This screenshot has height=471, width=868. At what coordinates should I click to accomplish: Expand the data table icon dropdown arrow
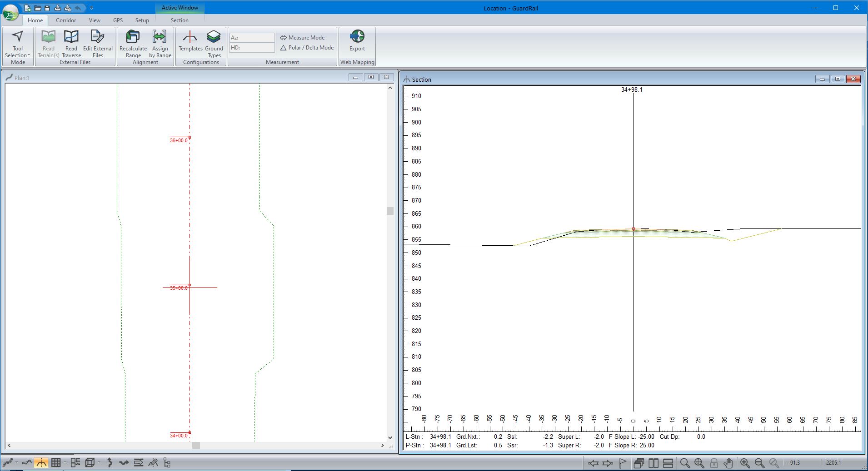(65, 463)
